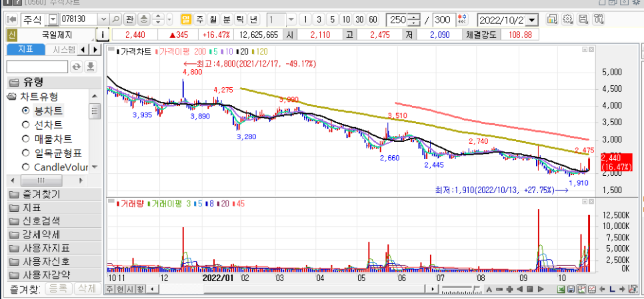Image resolution: width=644 pixels, height=299 pixels.
Task: Open the 주식 market type dropdown
Action: (x=53, y=19)
